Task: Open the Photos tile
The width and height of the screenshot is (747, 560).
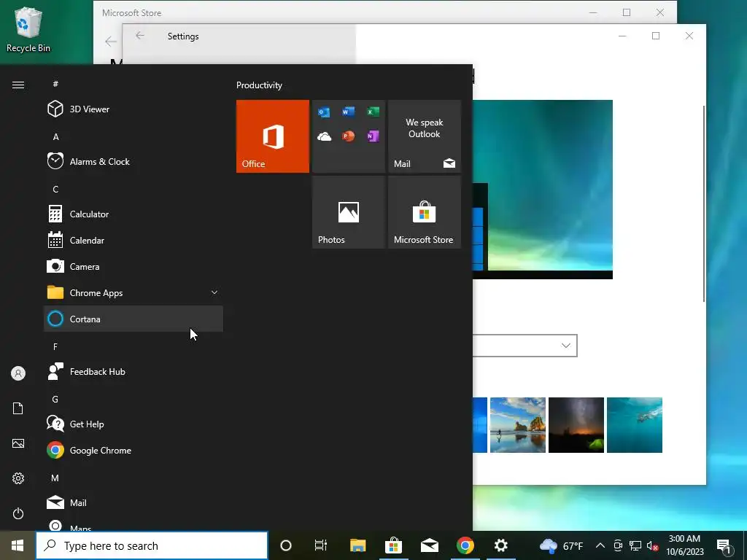Action: click(349, 212)
